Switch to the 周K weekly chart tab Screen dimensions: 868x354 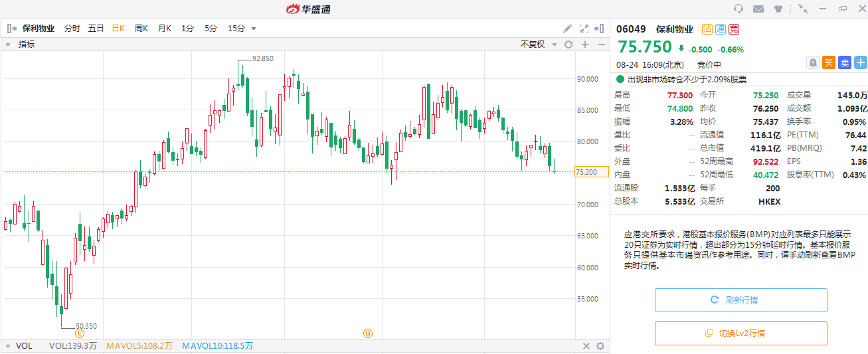(x=141, y=29)
